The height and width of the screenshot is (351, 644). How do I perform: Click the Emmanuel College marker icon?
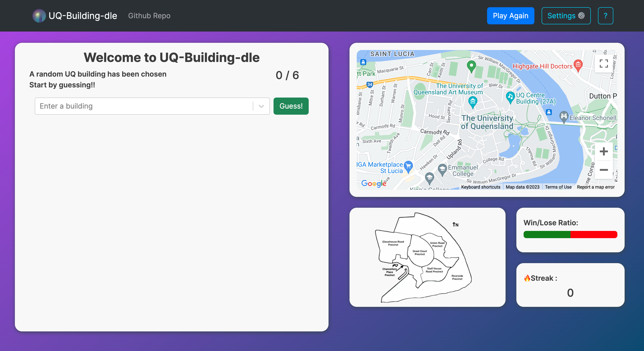(x=442, y=169)
